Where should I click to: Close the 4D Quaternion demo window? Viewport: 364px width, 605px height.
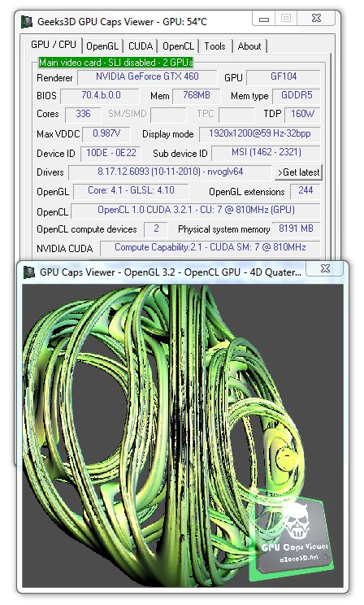325,268
